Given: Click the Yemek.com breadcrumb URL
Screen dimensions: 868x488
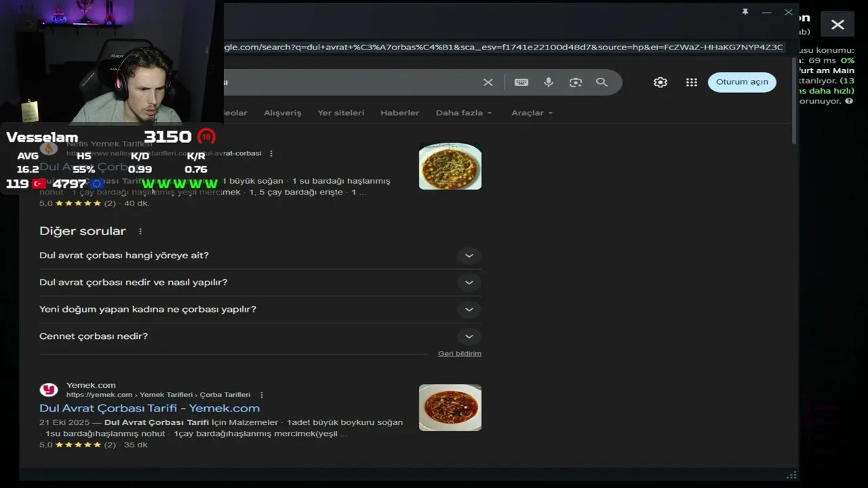Looking at the screenshot, I should tap(158, 394).
